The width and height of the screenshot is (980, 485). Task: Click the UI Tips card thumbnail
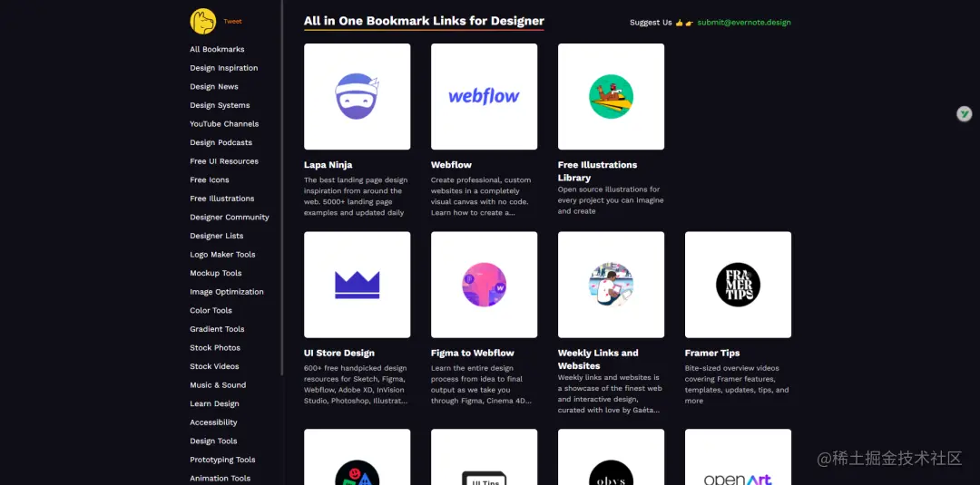484,457
